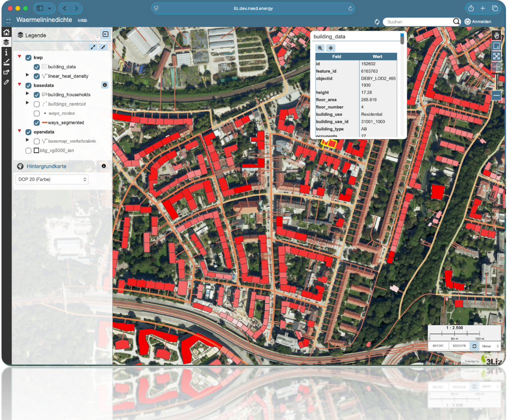Collapse the Legende panel with arrow icon

105,34
